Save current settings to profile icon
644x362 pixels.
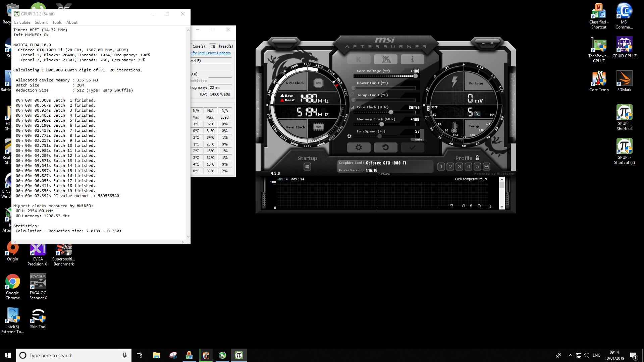487,167
